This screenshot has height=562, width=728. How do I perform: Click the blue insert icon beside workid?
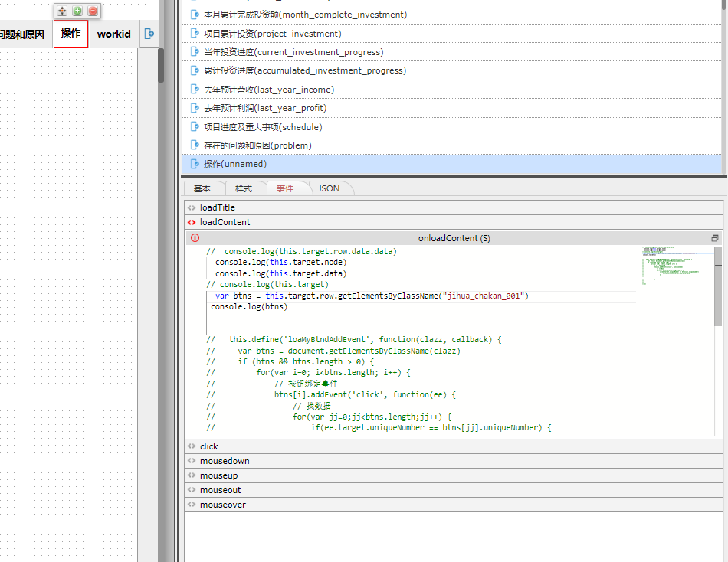[149, 34]
